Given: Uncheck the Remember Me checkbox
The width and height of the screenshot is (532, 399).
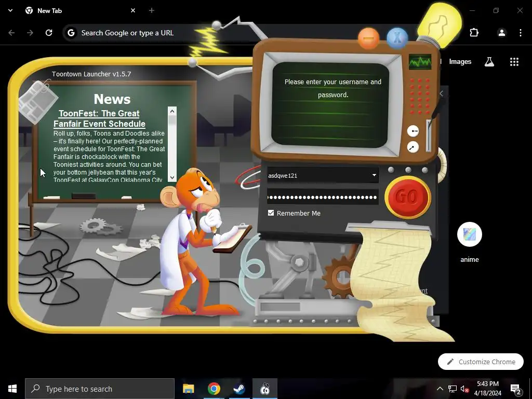Looking at the screenshot, I should [x=271, y=212].
